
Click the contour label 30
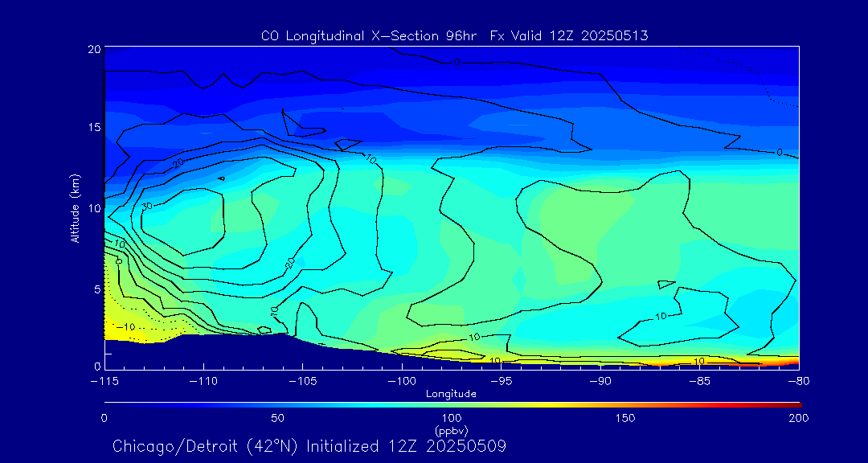tap(147, 206)
